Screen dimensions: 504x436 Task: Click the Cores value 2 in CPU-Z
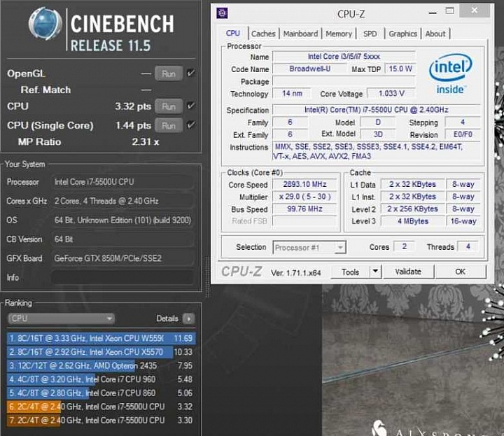click(405, 246)
